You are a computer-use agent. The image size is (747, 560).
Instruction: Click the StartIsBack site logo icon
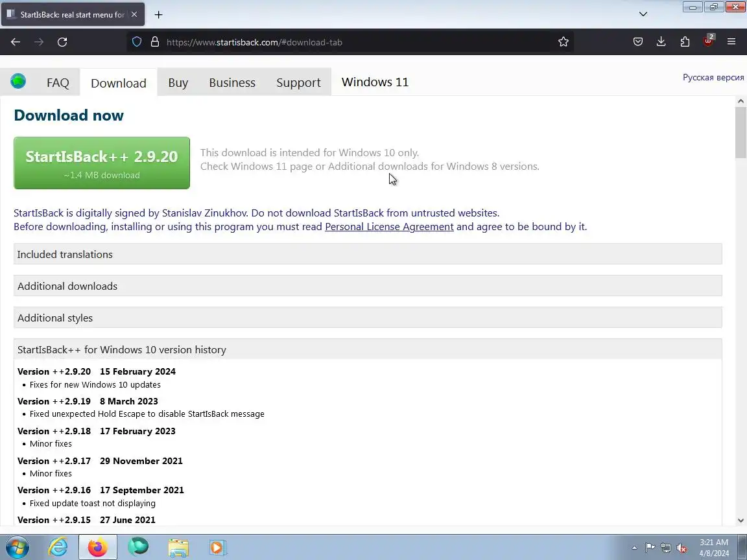pyautogui.click(x=18, y=82)
